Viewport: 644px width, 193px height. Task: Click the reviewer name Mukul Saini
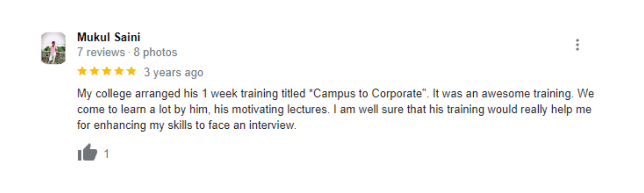[109, 37]
